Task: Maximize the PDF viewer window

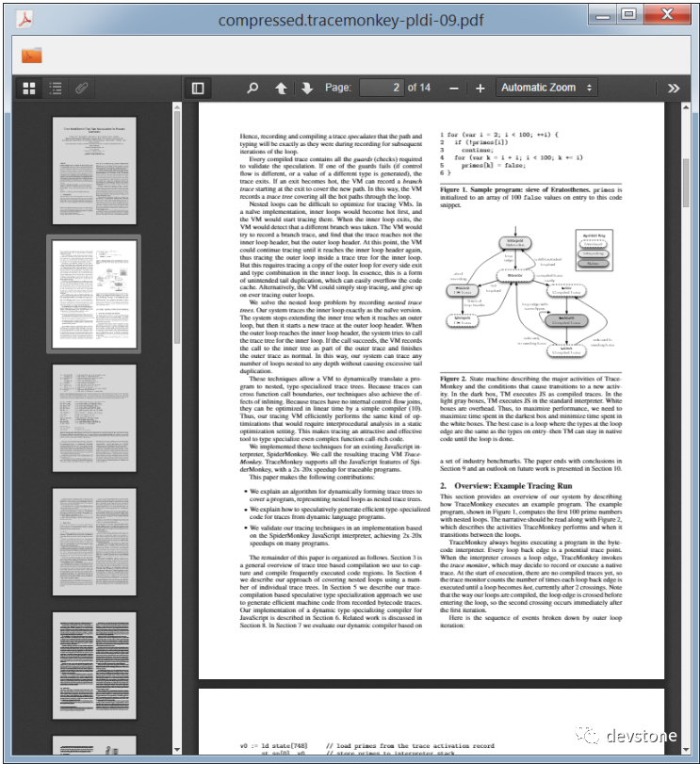Action: tap(629, 15)
